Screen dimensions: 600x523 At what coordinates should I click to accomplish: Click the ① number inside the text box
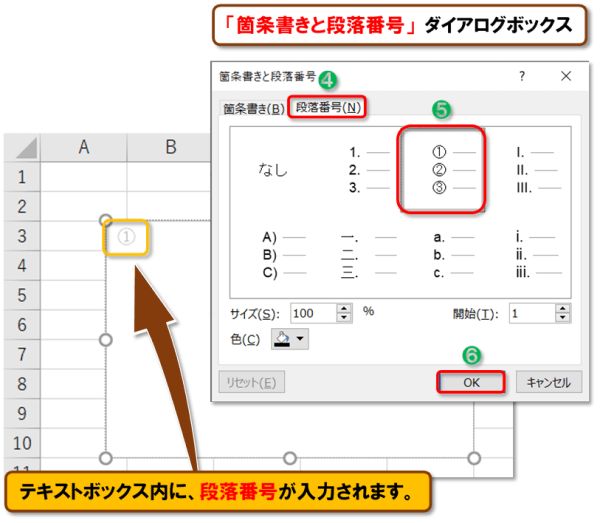pos(126,237)
